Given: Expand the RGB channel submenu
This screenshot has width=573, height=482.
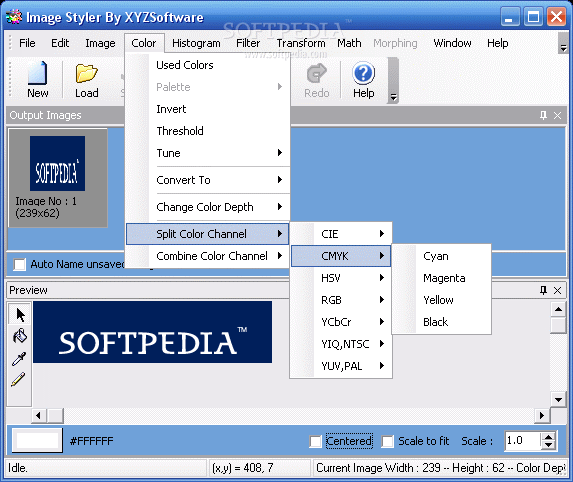Looking at the screenshot, I should pyautogui.click(x=341, y=300).
